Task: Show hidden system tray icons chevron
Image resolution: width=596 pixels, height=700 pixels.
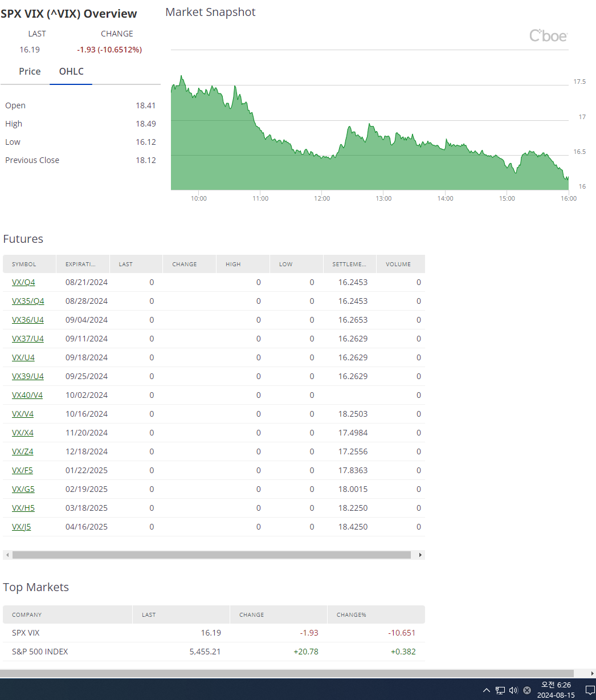Action: 486,690
